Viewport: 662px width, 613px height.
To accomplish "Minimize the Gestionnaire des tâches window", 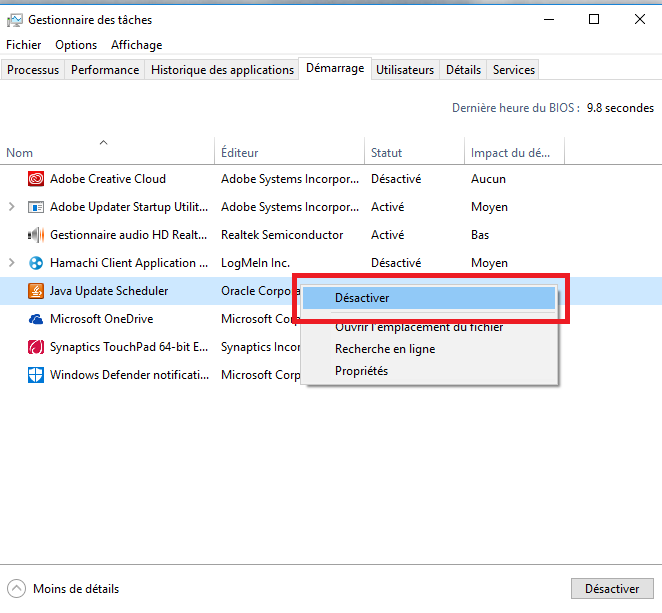I will click(x=549, y=19).
